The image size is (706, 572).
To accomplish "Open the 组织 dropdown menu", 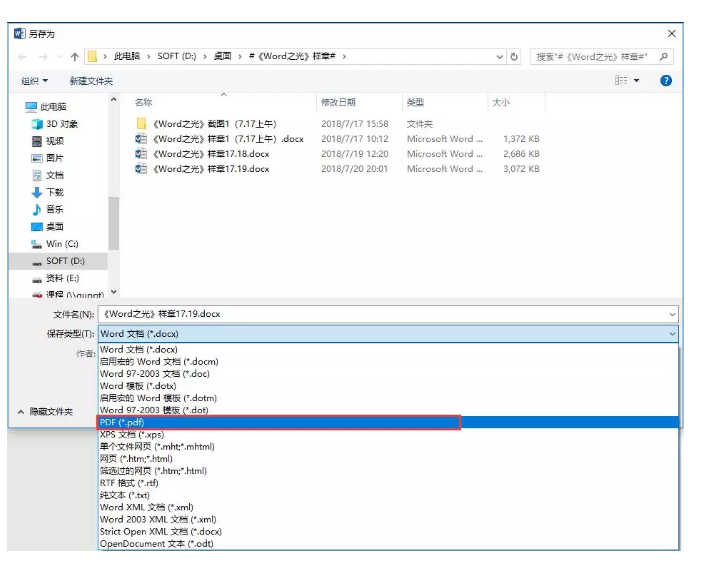I will point(34,81).
